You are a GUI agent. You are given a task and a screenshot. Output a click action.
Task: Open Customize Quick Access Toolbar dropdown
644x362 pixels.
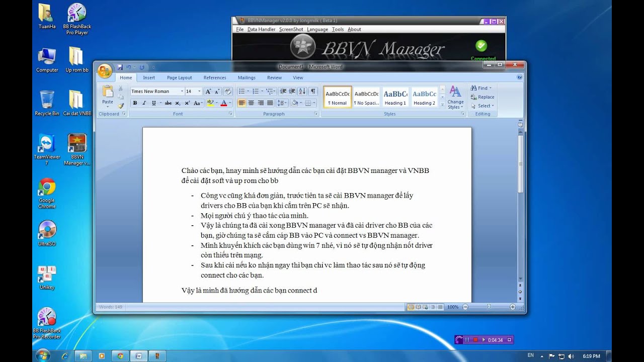(153, 67)
